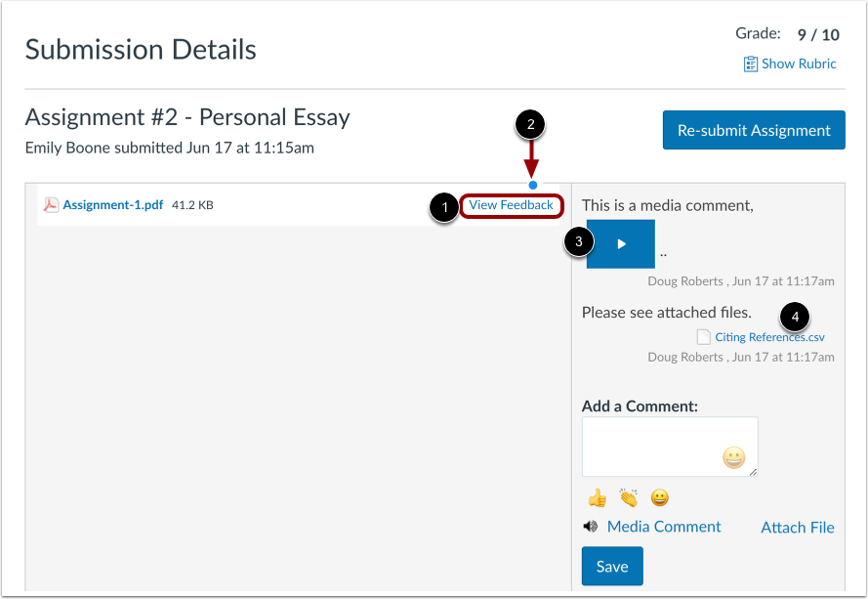Click the Re-submit Assignment button
Viewport: 868px width, 599px height.
click(x=753, y=129)
